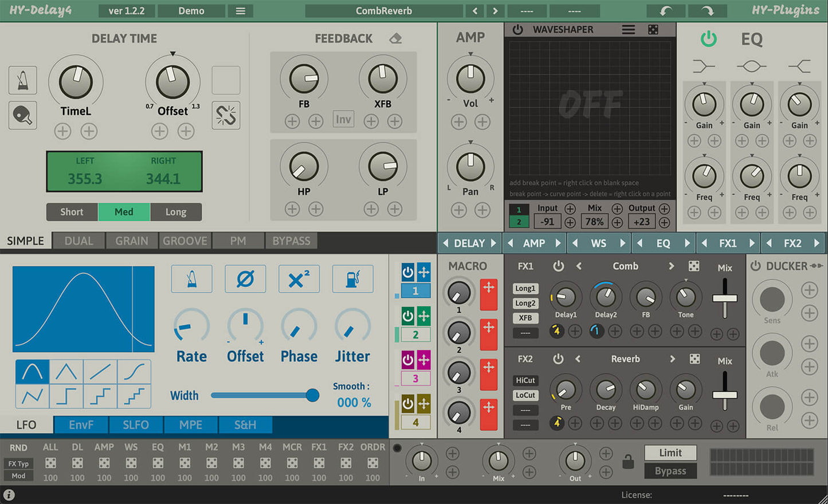Click the LFO x-squared icon
The height and width of the screenshot is (504, 828).
click(x=299, y=279)
